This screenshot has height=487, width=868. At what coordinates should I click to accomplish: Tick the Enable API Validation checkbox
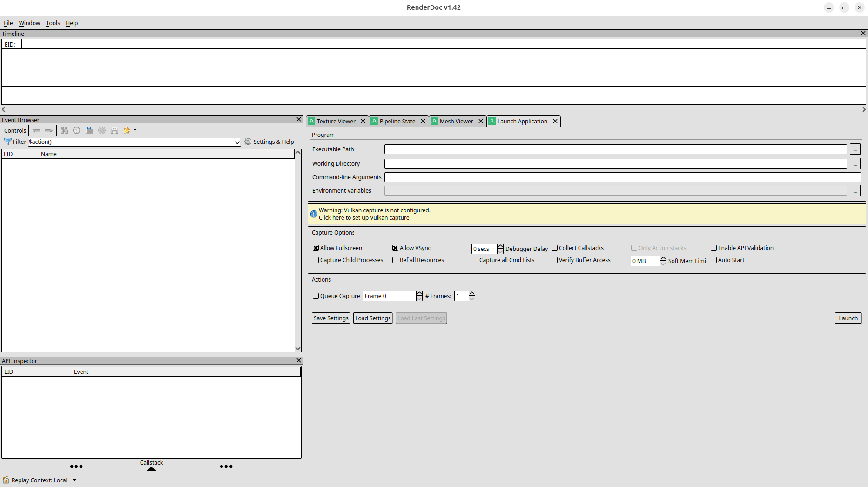(x=713, y=248)
